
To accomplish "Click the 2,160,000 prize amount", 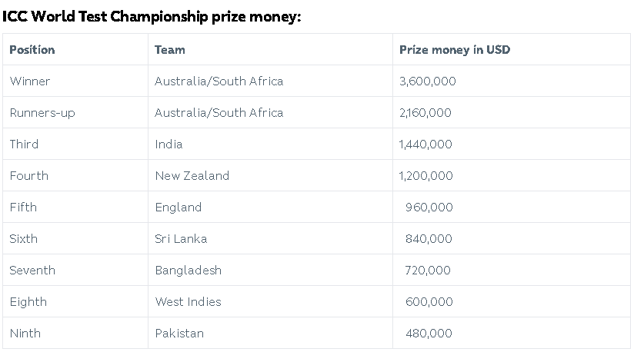I will [425, 113].
